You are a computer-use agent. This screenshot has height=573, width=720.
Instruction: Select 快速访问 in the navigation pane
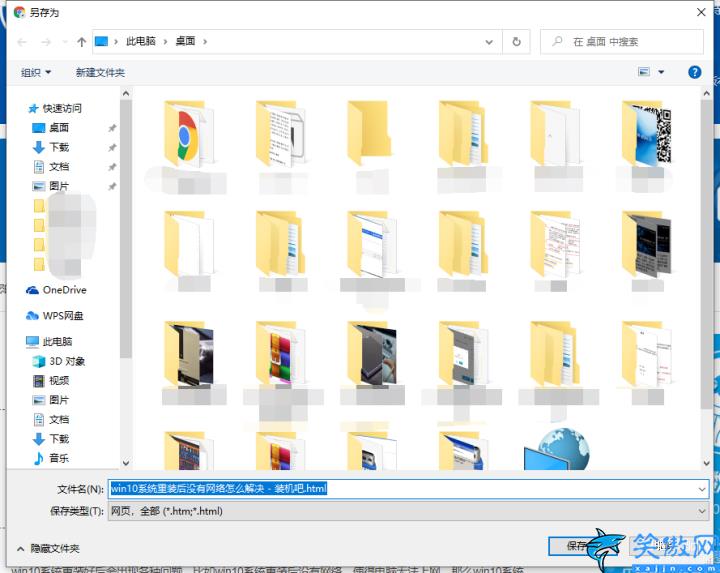point(55,108)
